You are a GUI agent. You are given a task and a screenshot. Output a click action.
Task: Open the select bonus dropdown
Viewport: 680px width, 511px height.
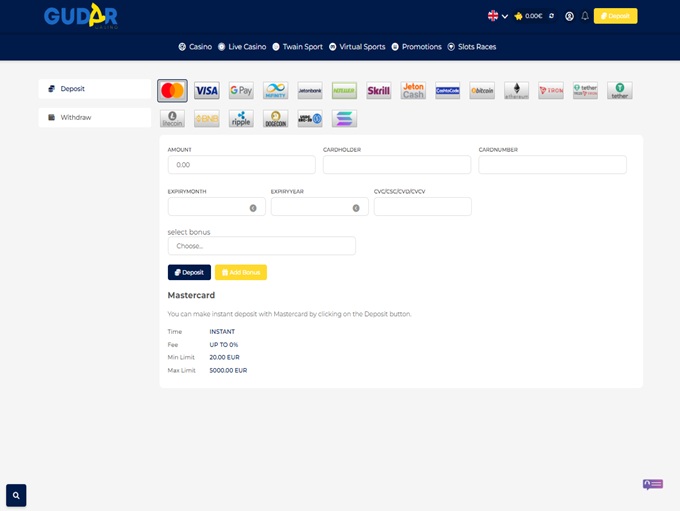pyautogui.click(x=261, y=245)
